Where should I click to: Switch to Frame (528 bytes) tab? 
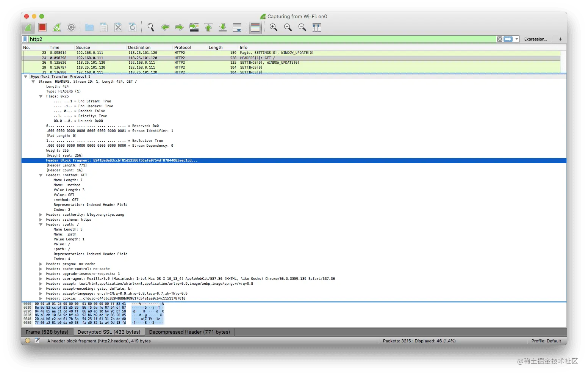point(47,332)
